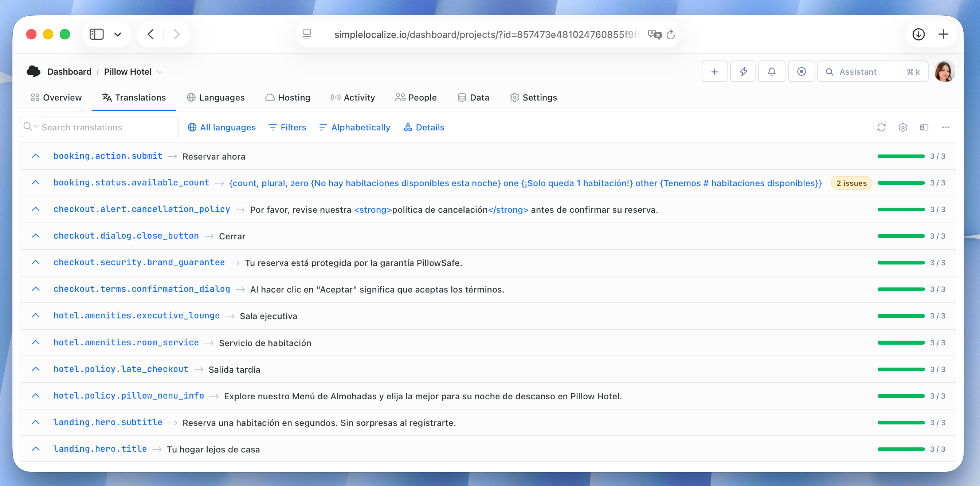Collapse the landing.hero.title row
Screen dimensions: 980x486
(35, 449)
